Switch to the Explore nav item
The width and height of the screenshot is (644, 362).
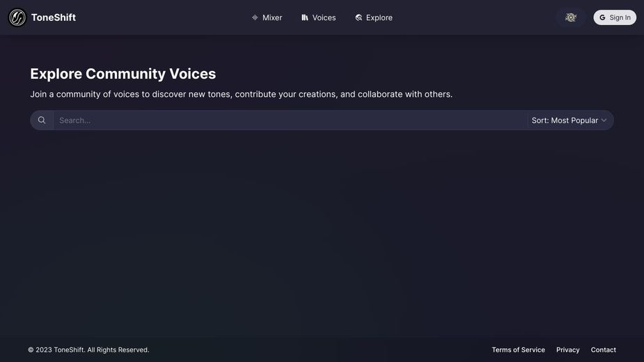374,17
